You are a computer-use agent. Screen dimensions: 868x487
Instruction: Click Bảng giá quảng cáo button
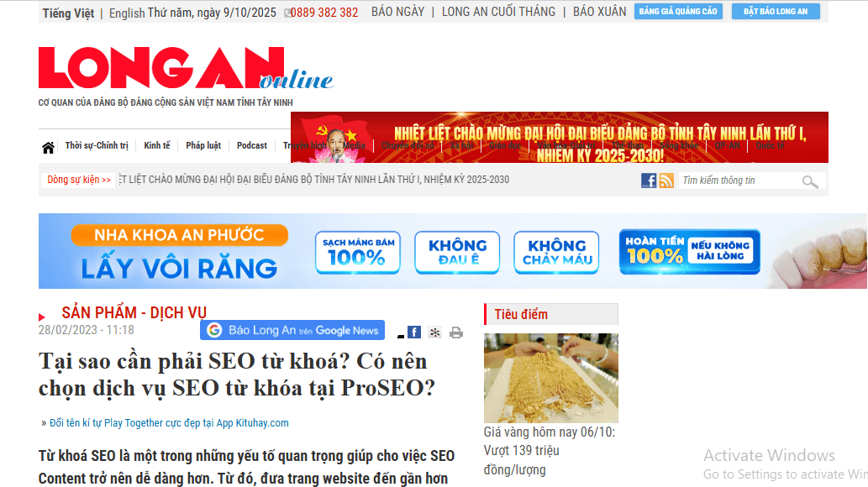pos(678,11)
